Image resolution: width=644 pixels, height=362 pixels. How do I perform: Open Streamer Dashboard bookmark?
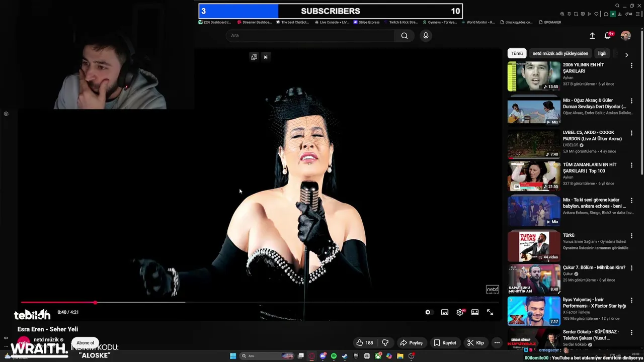click(x=255, y=22)
